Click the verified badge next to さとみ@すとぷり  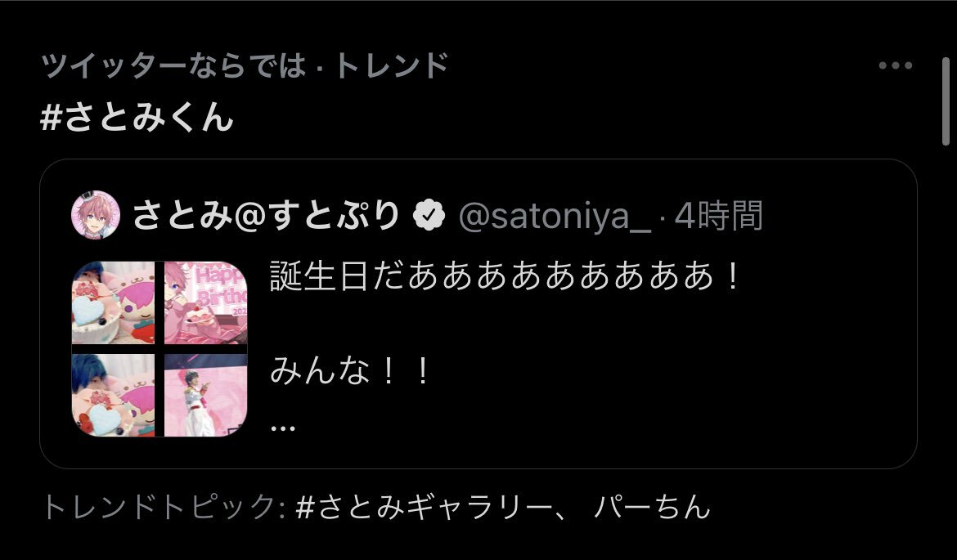tap(429, 215)
